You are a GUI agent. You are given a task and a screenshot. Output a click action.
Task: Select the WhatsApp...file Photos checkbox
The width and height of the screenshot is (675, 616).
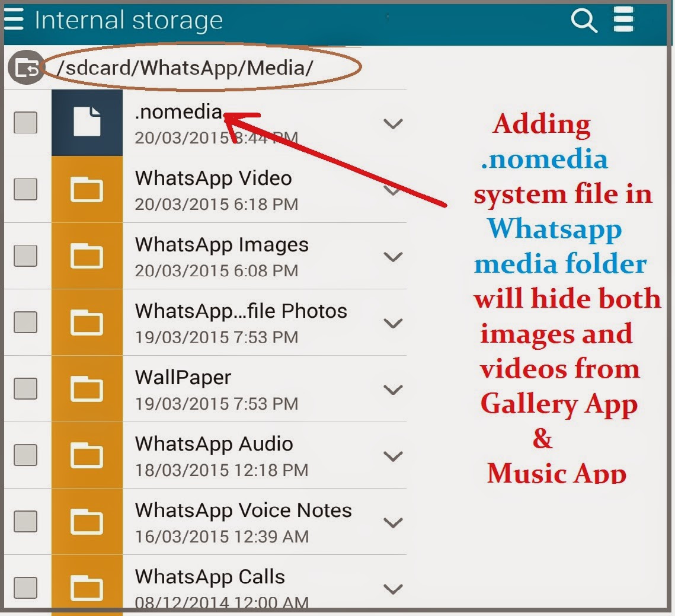[25, 322]
